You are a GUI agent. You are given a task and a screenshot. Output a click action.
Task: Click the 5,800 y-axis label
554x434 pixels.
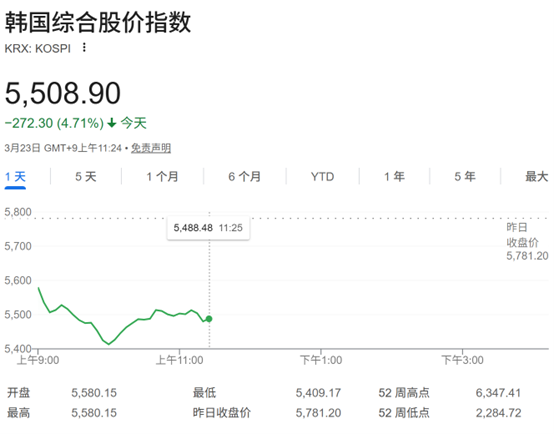click(18, 212)
